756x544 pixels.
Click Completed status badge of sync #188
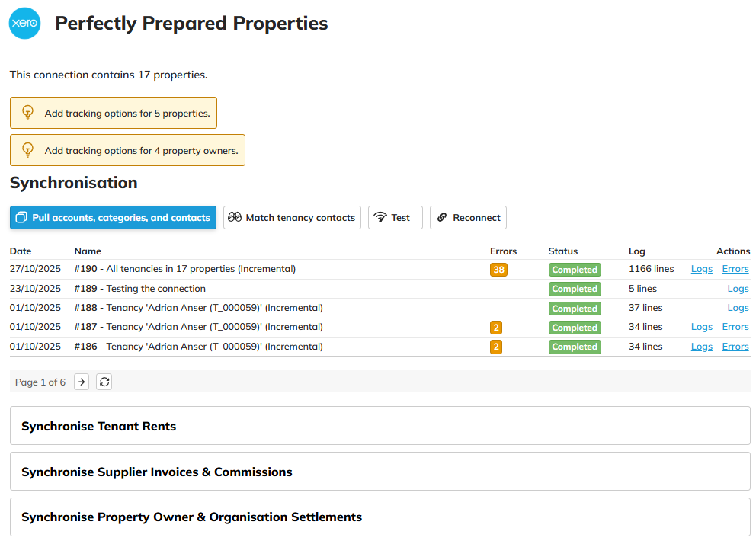click(x=575, y=309)
